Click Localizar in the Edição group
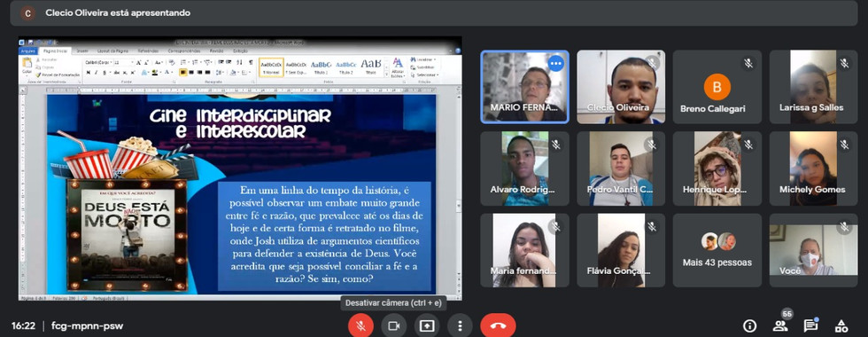Viewport: 868px width, 337px height. click(x=423, y=59)
